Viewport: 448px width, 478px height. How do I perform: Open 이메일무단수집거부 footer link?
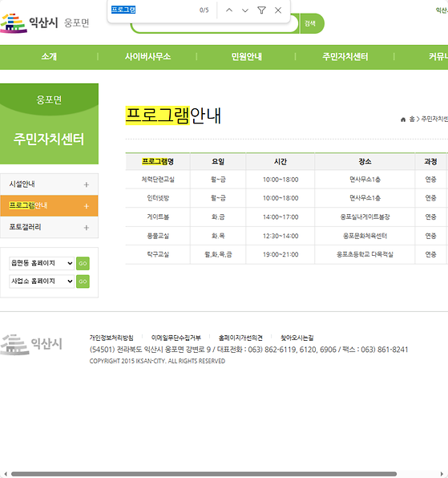click(x=176, y=338)
